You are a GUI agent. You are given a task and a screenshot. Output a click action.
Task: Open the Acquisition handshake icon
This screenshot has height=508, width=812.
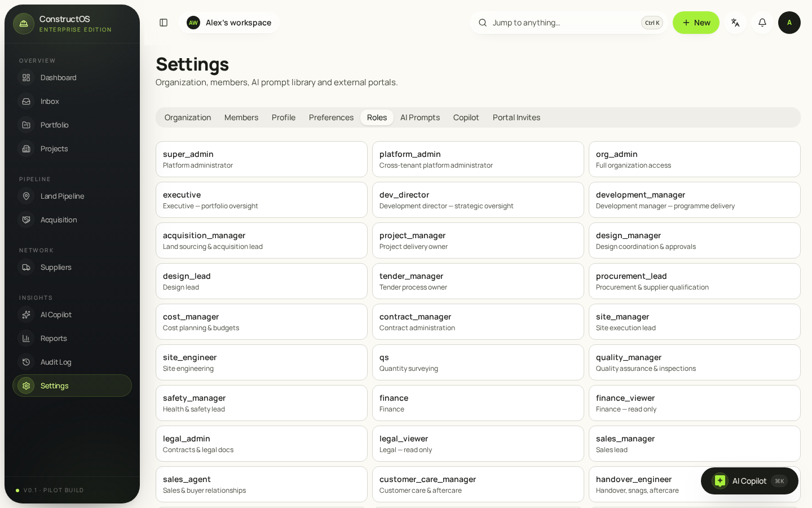(x=26, y=220)
